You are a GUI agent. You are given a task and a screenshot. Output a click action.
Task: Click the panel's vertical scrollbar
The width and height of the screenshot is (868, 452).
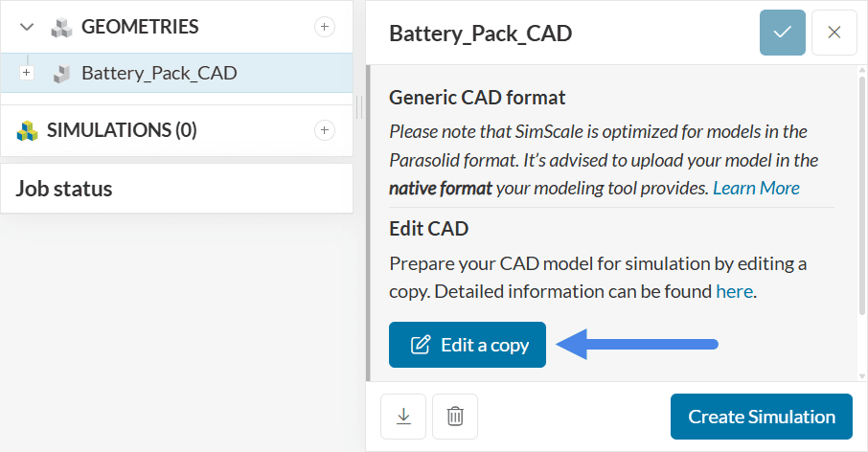861,192
